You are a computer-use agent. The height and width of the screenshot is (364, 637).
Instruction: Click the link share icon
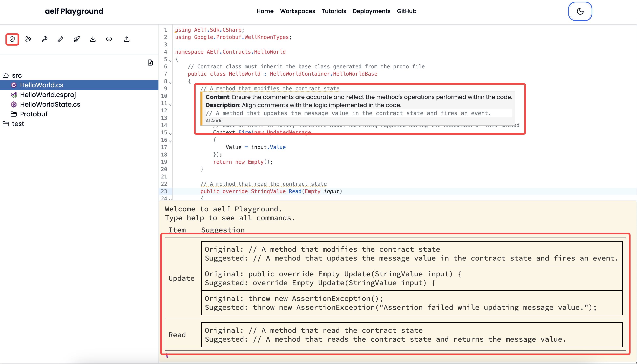(x=109, y=39)
